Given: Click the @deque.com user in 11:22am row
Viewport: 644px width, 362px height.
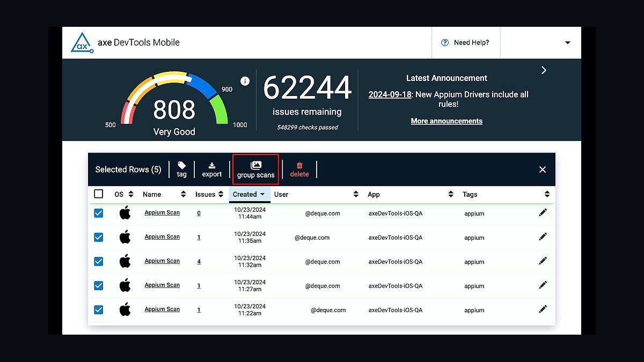Looking at the screenshot, I should (328, 310).
